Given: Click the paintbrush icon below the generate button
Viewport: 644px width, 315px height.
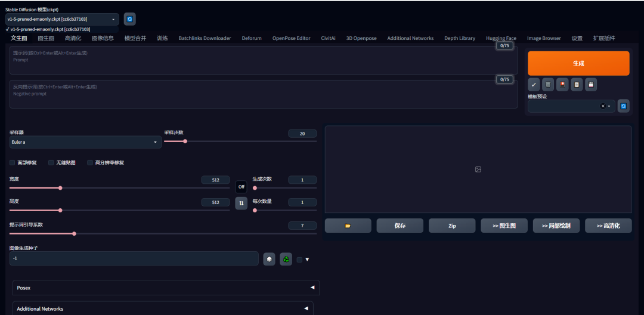Looking at the screenshot, I should [534, 85].
